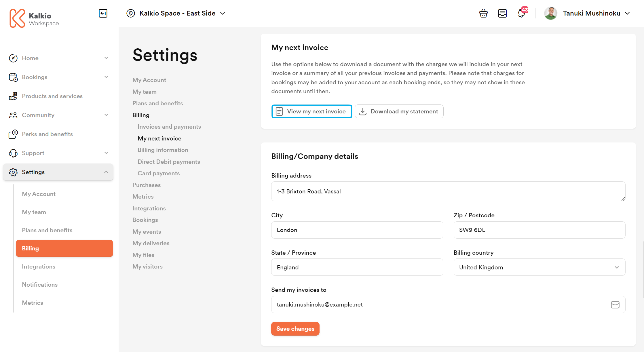This screenshot has height=352, width=644.
Task: Click the envelope icon in email field
Action: 615,305
